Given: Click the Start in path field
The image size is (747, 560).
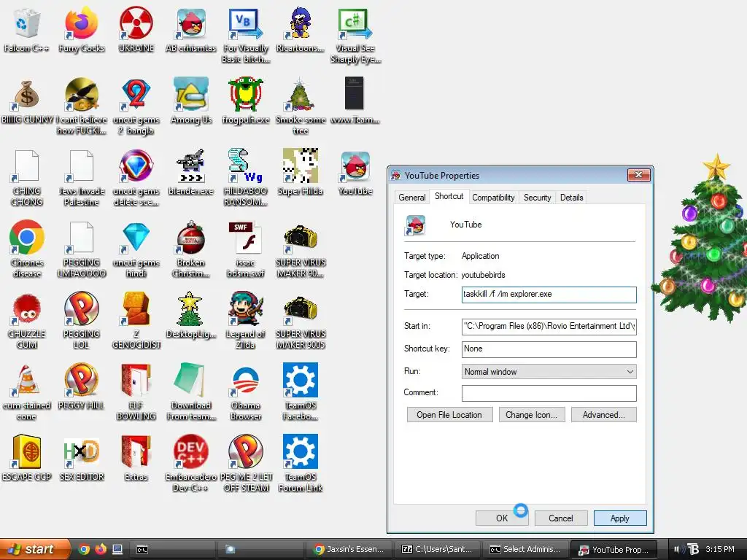Looking at the screenshot, I should (549, 326).
